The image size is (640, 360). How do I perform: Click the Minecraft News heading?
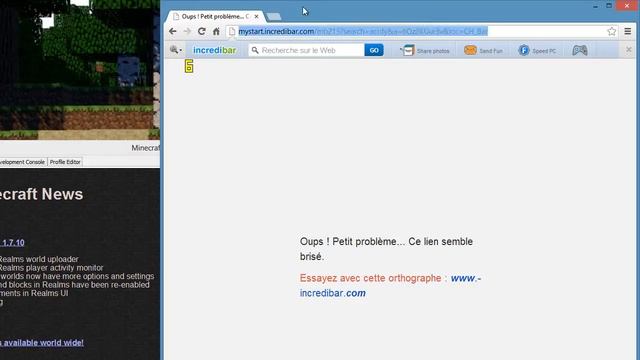point(42,194)
